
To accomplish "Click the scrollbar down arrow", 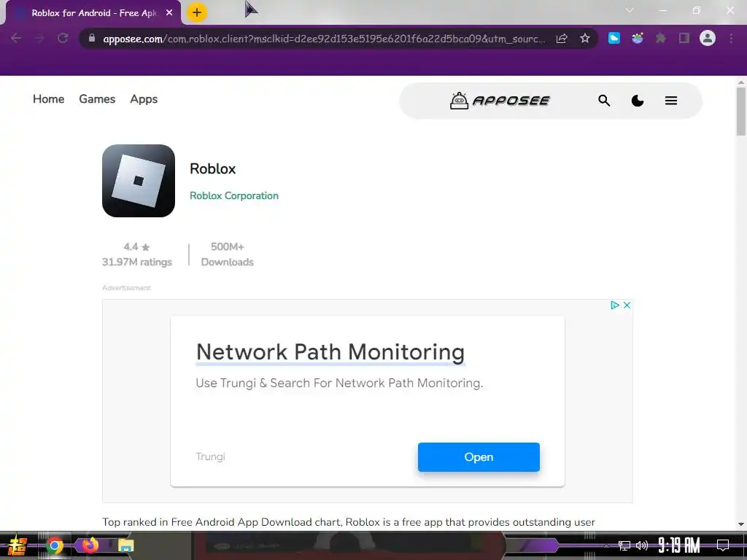I will tap(741, 524).
